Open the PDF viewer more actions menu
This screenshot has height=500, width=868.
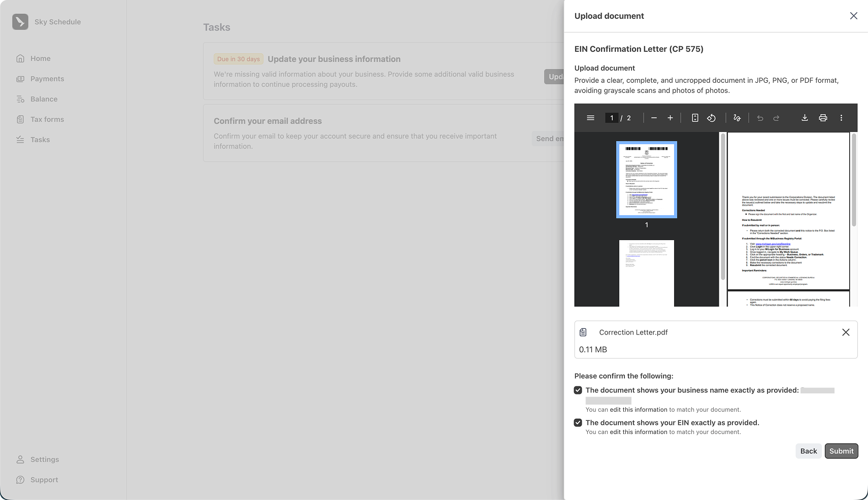pos(841,118)
